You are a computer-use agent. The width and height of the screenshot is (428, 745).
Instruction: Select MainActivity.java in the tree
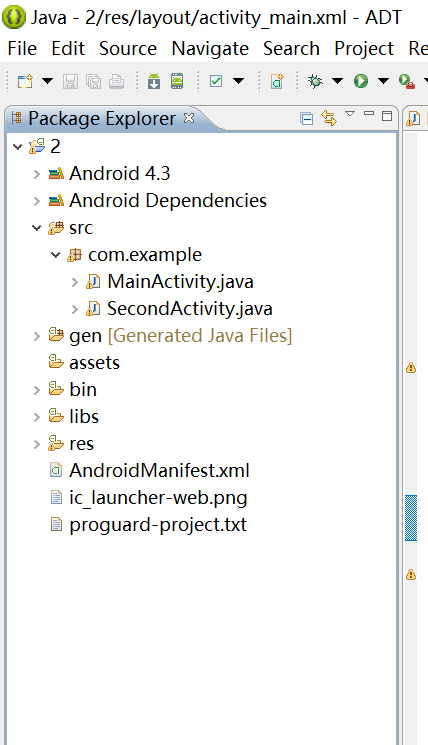[x=180, y=282]
